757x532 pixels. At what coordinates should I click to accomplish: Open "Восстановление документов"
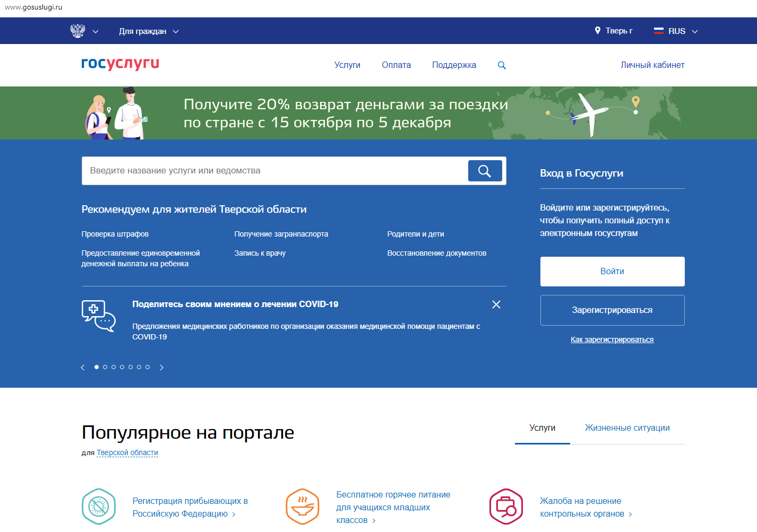[437, 253]
